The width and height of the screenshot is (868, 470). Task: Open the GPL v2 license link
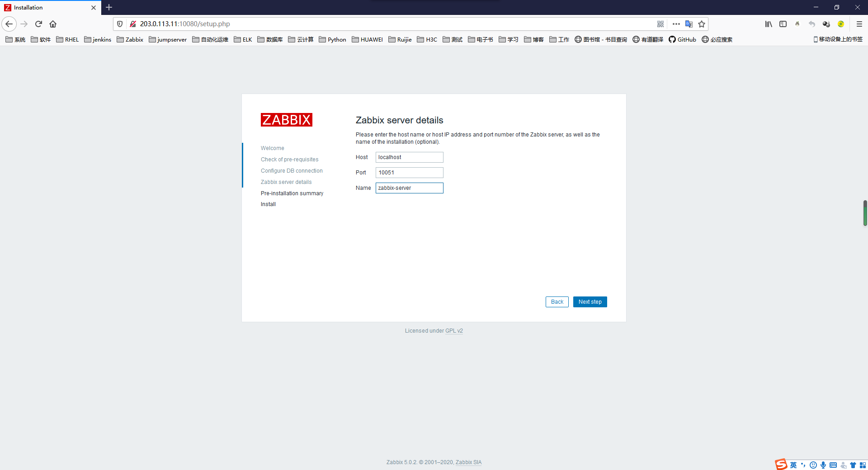pos(454,331)
